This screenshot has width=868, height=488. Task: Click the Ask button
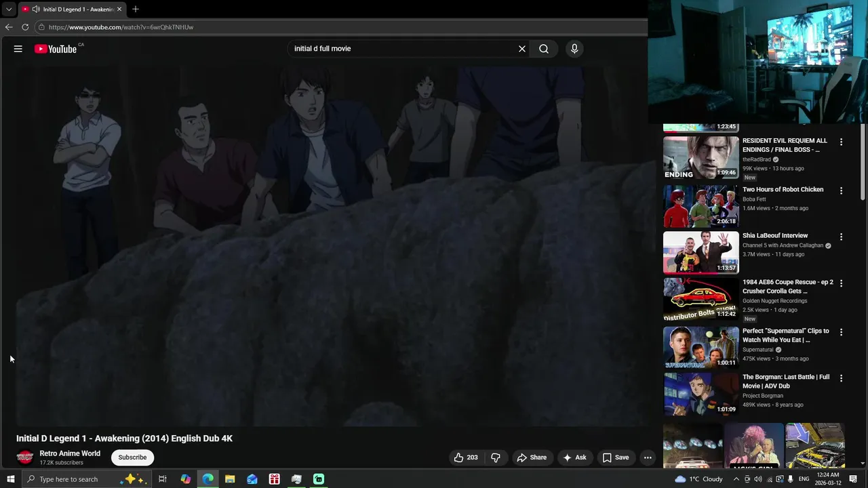(x=574, y=457)
